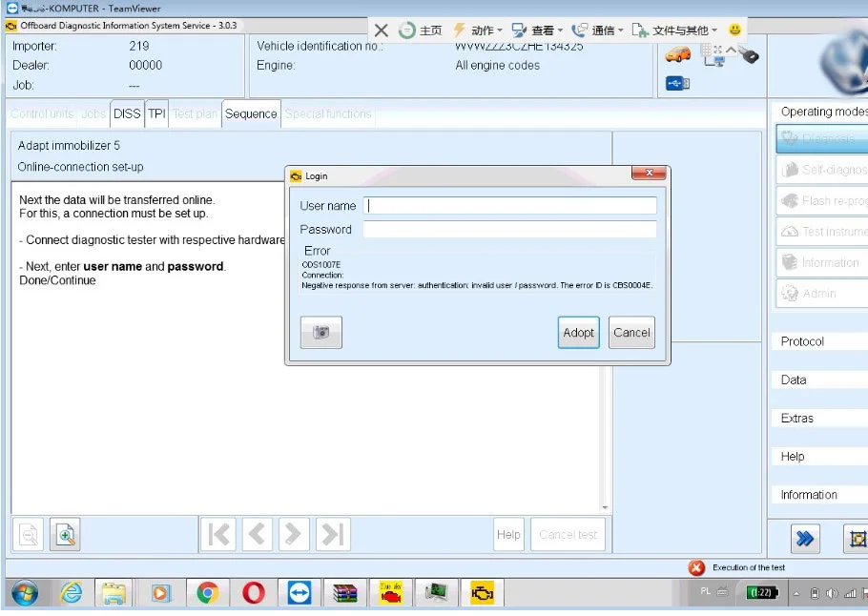Expand the Extras section
Viewport: 868px width, 616px height.
point(820,418)
